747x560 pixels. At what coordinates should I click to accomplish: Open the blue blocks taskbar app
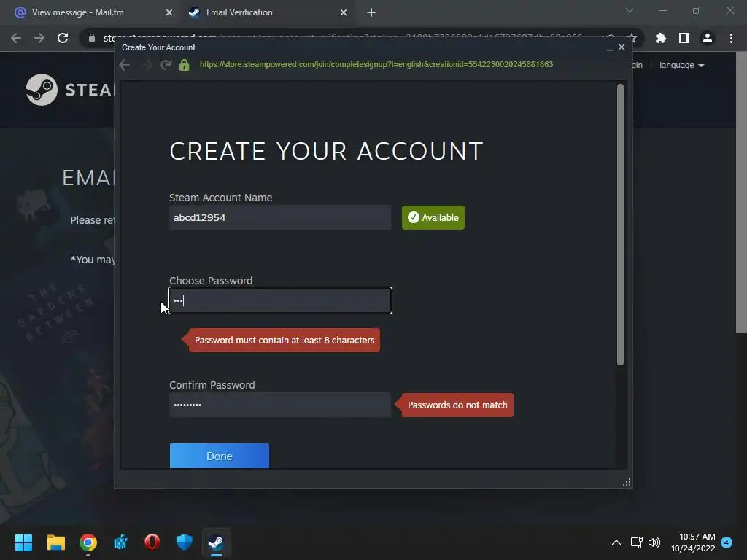(x=120, y=542)
